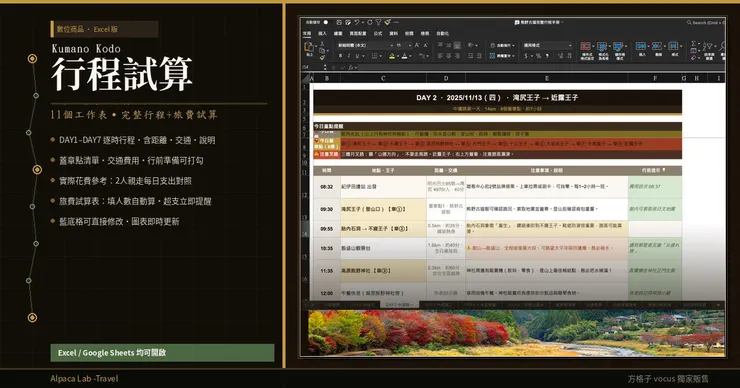Open the Format as Table icon
The width and height of the screenshot is (740, 388).
tap(601, 46)
